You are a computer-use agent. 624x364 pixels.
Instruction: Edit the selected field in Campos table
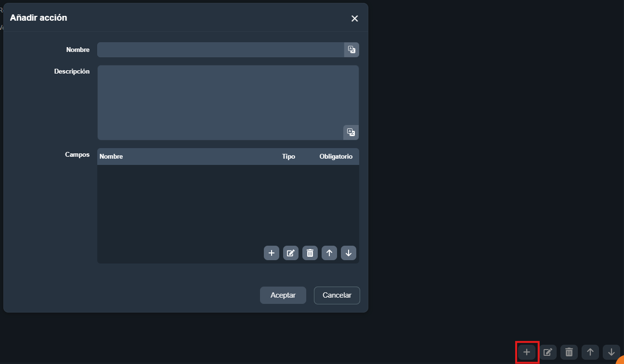pos(291,253)
